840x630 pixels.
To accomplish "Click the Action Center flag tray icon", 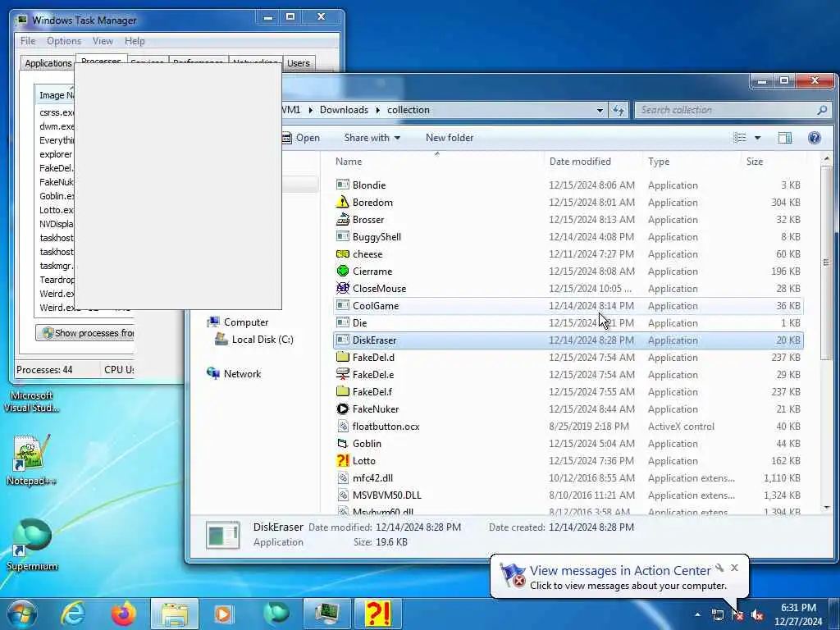I will click(737, 614).
